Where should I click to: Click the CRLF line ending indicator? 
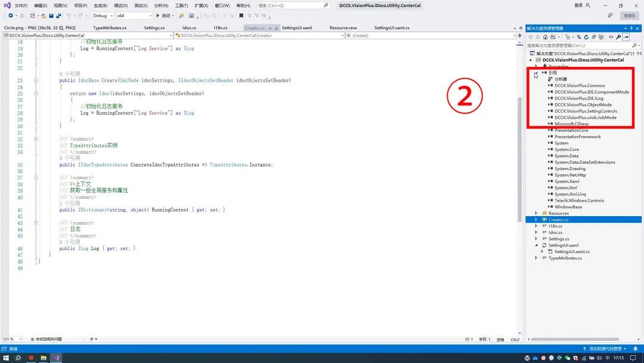point(515,340)
